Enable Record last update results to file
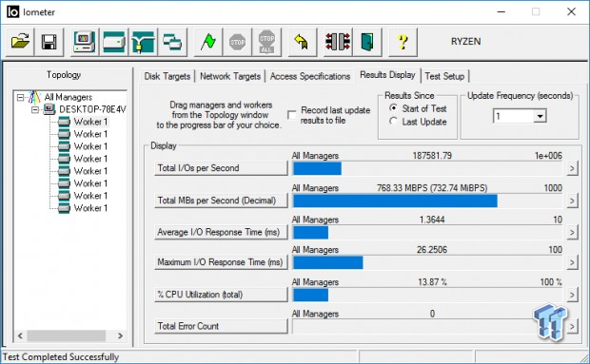The width and height of the screenshot is (590, 364). [291, 115]
